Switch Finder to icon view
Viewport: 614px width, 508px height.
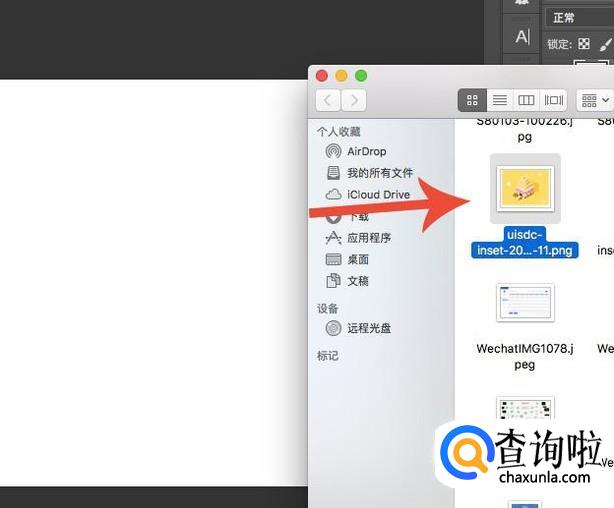(473, 100)
